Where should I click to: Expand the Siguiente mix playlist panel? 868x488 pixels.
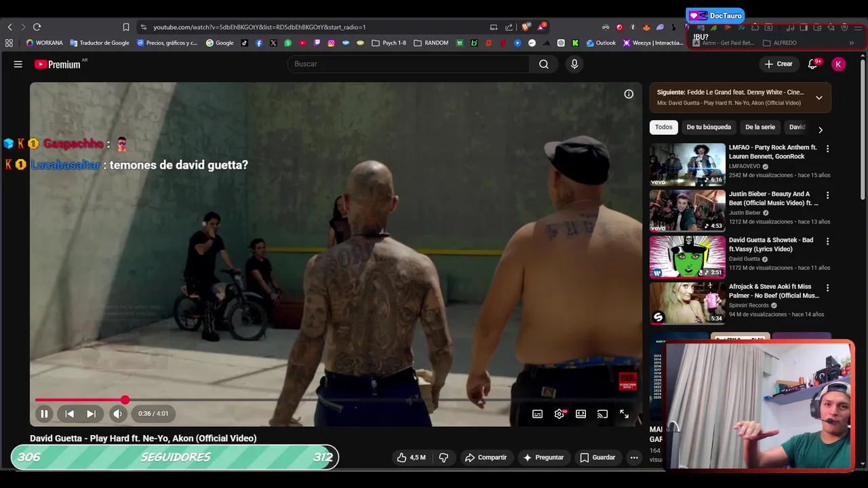coord(819,98)
